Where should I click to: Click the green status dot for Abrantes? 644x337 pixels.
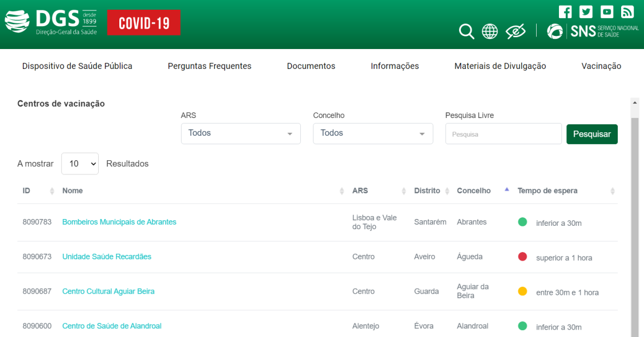(522, 222)
